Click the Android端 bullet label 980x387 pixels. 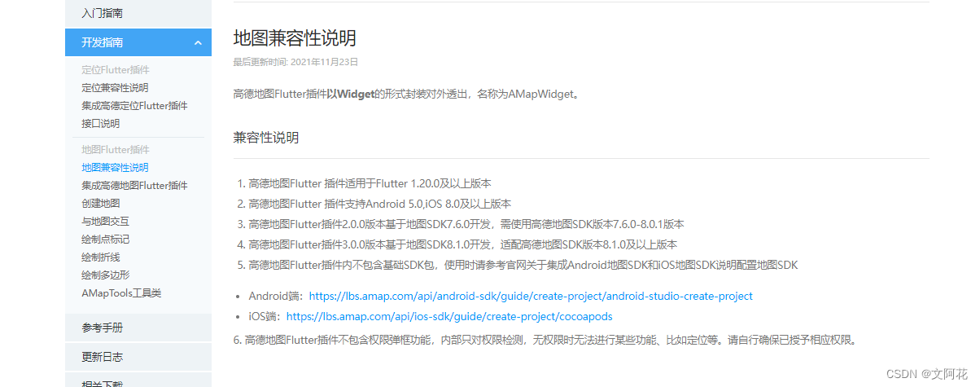click(x=275, y=296)
